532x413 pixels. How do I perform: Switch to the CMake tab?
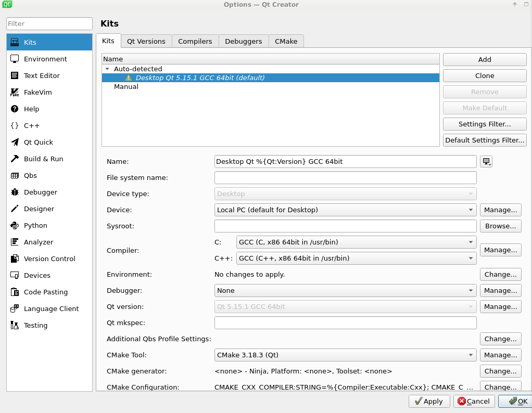286,42
